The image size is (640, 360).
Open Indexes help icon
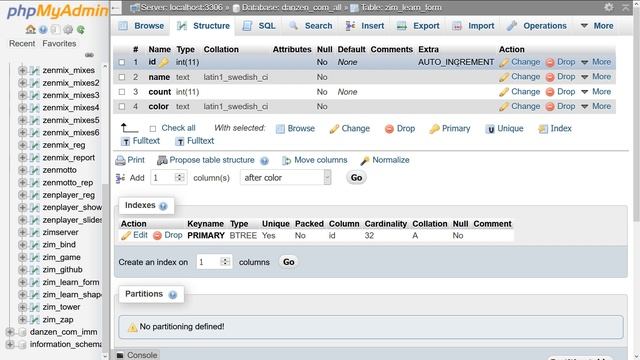point(163,206)
